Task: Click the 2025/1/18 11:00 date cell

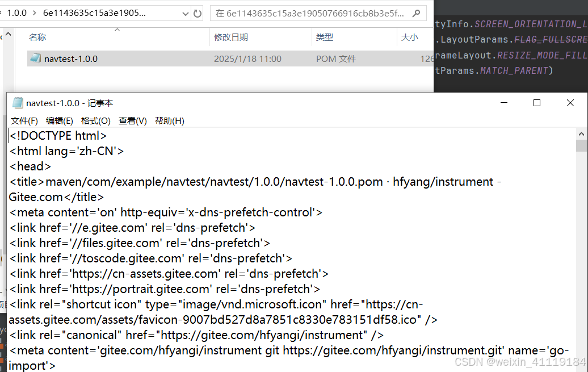Action: click(247, 59)
